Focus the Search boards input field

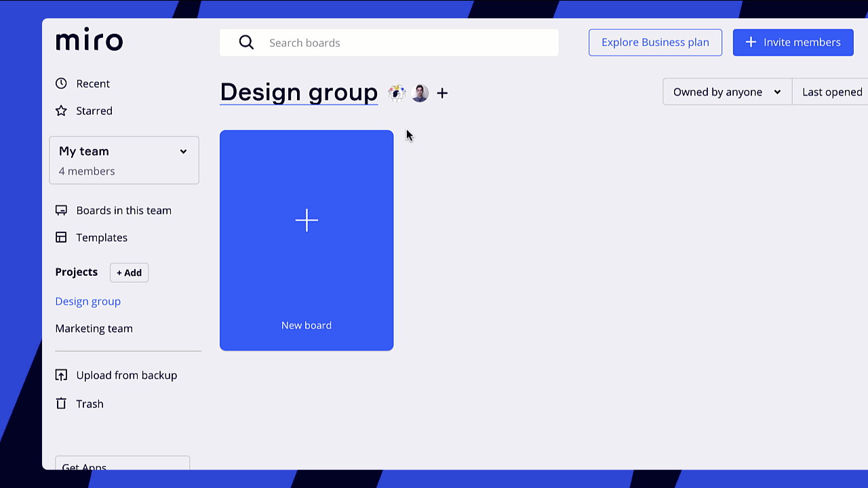(x=389, y=43)
